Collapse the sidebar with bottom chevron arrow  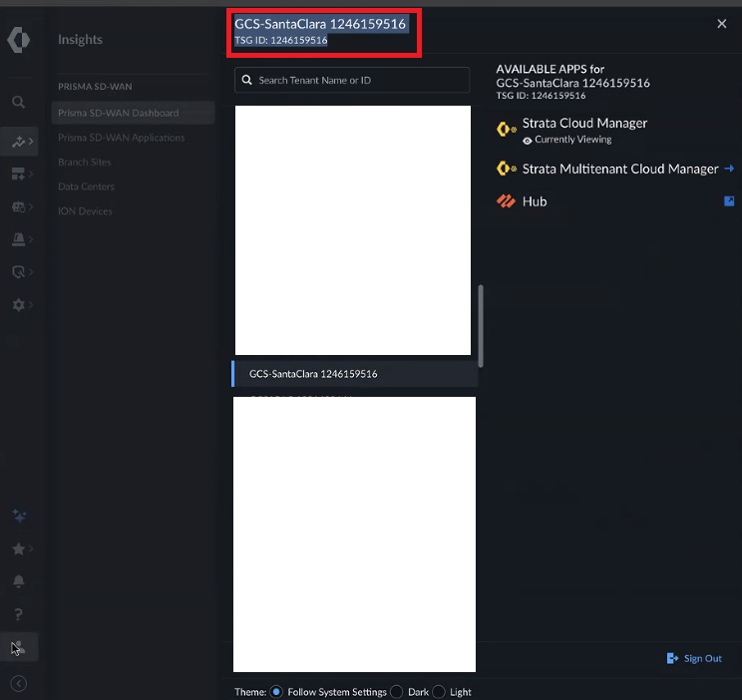(19, 683)
